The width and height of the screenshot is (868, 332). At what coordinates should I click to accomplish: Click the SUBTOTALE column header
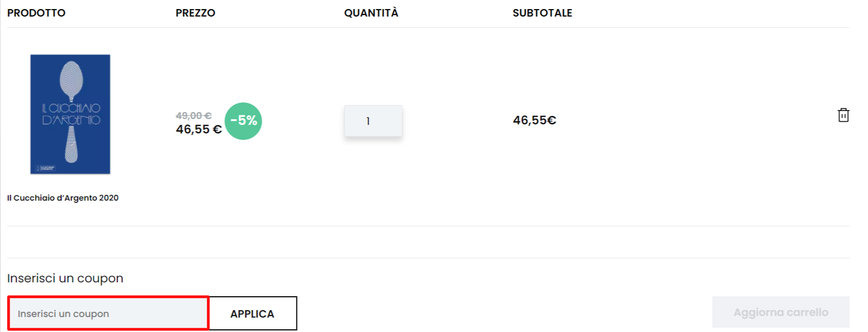point(542,13)
